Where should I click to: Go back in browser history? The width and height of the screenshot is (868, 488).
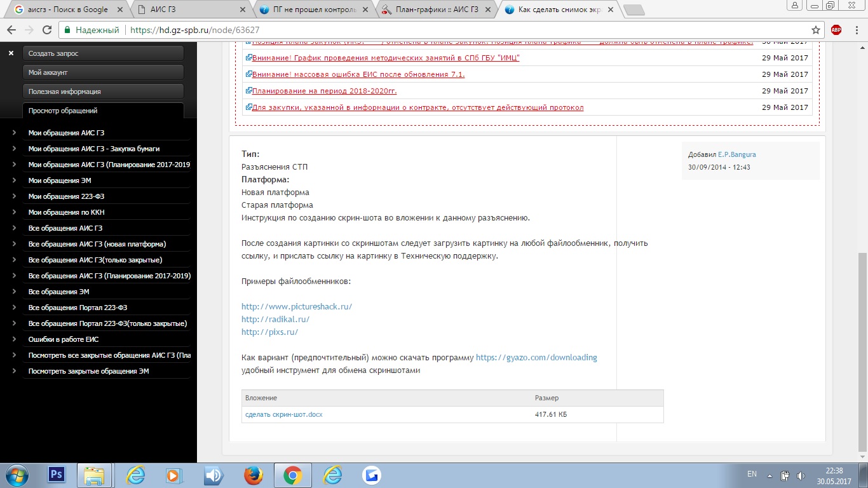(11, 30)
